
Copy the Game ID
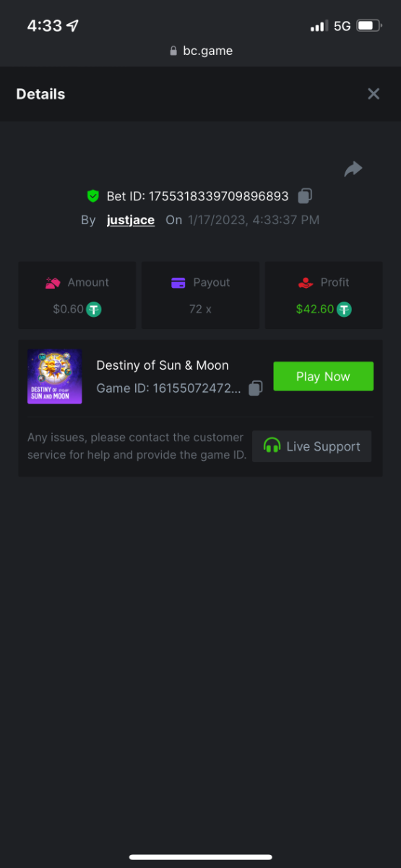pos(255,388)
